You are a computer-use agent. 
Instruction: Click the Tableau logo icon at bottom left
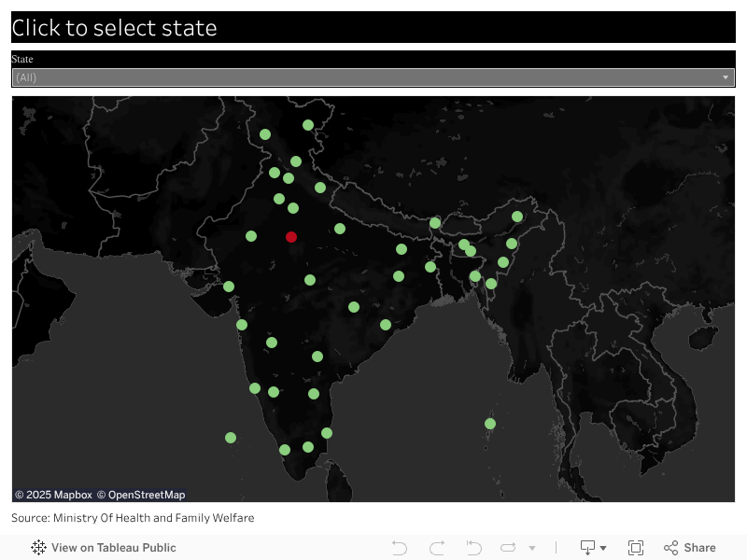click(x=38, y=548)
